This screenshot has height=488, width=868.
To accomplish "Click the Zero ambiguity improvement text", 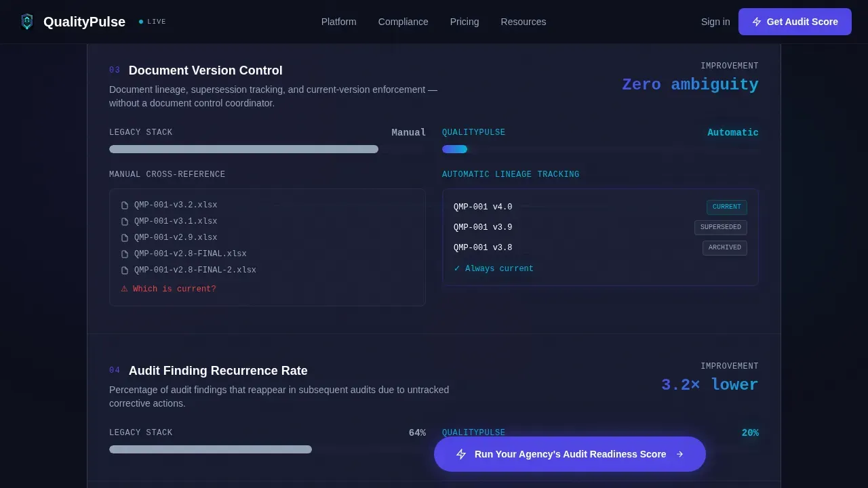I will pos(690,85).
